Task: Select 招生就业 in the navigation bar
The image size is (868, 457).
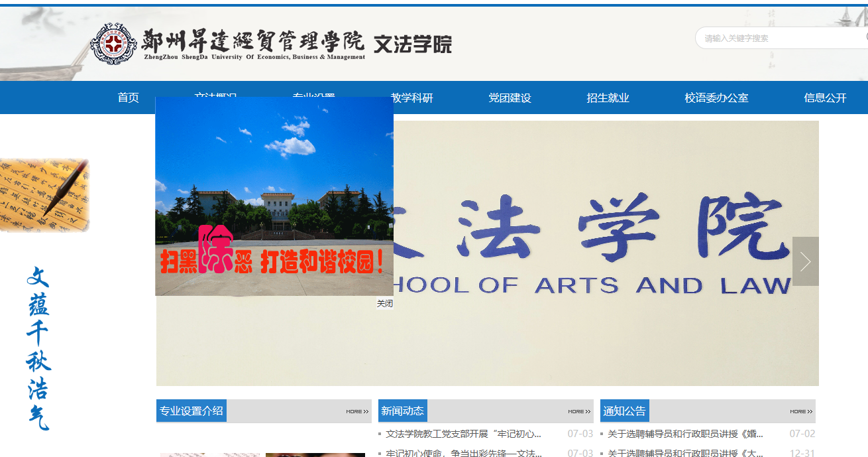Action: point(608,98)
